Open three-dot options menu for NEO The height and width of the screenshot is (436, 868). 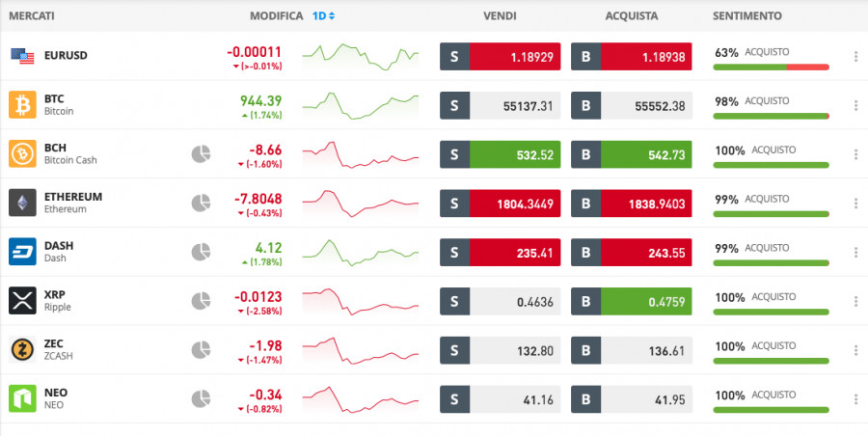(x=855, y=398)
